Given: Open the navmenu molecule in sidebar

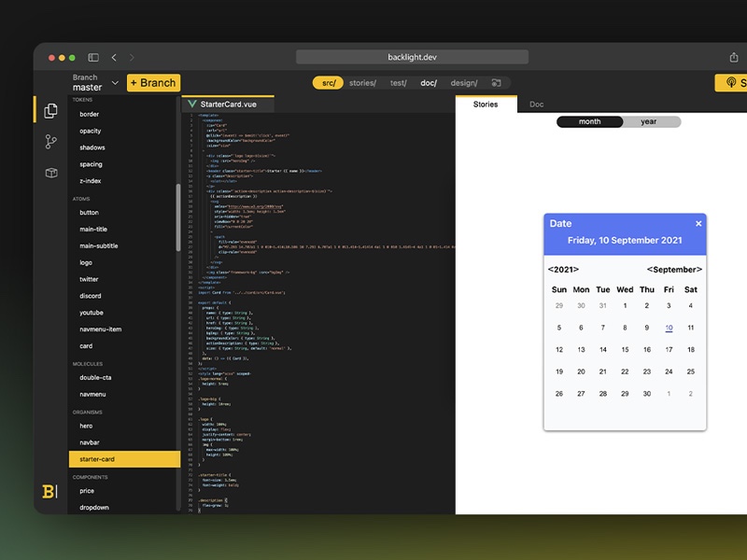Looking at the screenshot, I should (92, 394).
